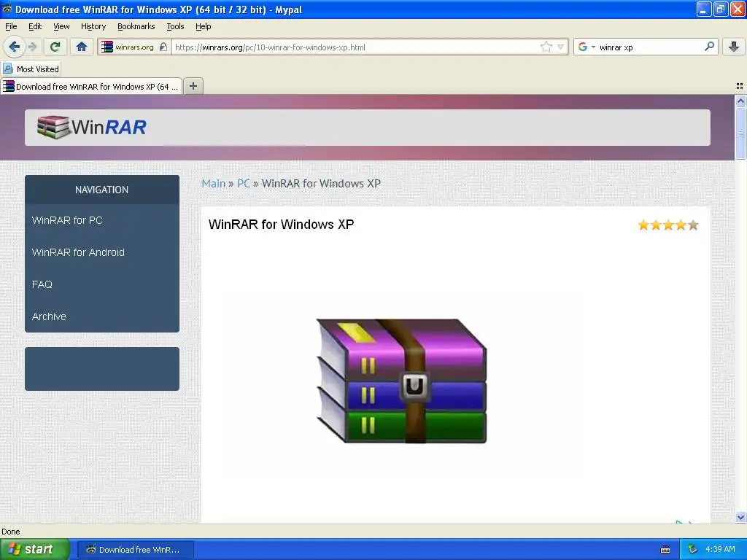Click the scrollbar down arrow
This screenshot has width=747, height=560.
(x=740, y=517)
